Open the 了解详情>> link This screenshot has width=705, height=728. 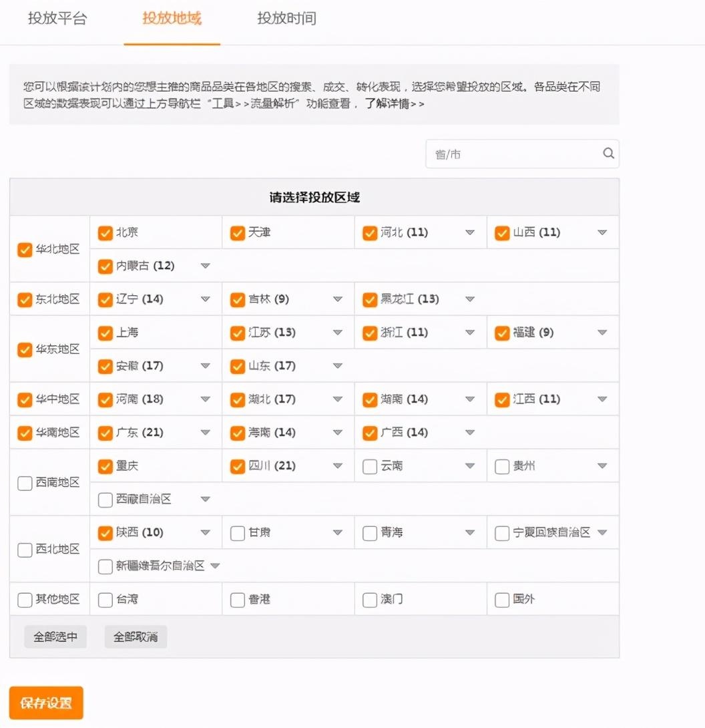click(394, 103)
